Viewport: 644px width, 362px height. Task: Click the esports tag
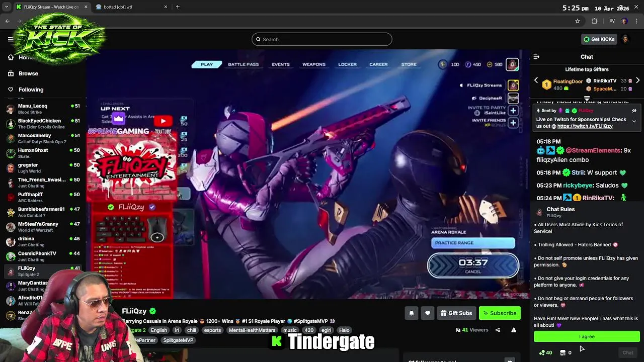(212, 330)
